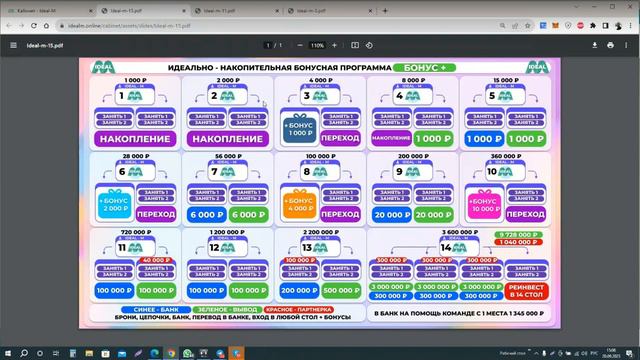Click the green 500 000 ₽ box
The height and width of the screenshot is (360, 640).
pyautogui.click(x=341, y=291)
